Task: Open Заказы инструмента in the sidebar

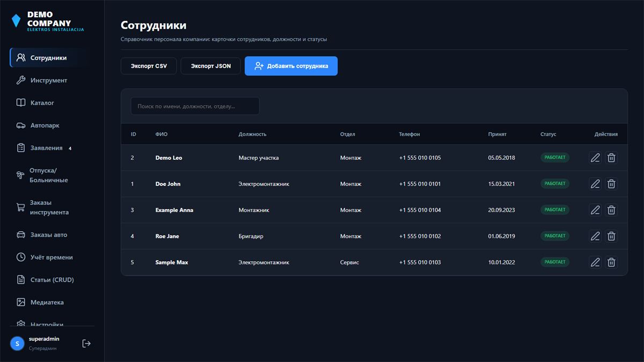Action: [x=52, y=207]
